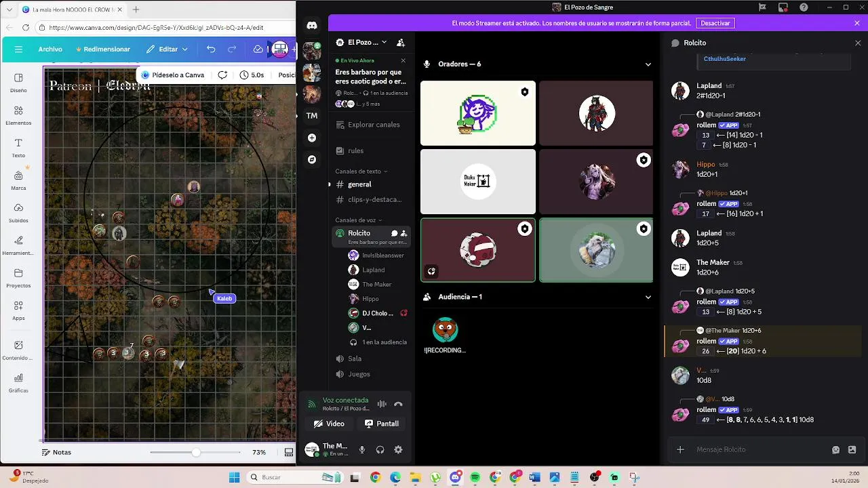Click Pídeselo a Canva button
The image size is (868, 488).
[173, 75]
